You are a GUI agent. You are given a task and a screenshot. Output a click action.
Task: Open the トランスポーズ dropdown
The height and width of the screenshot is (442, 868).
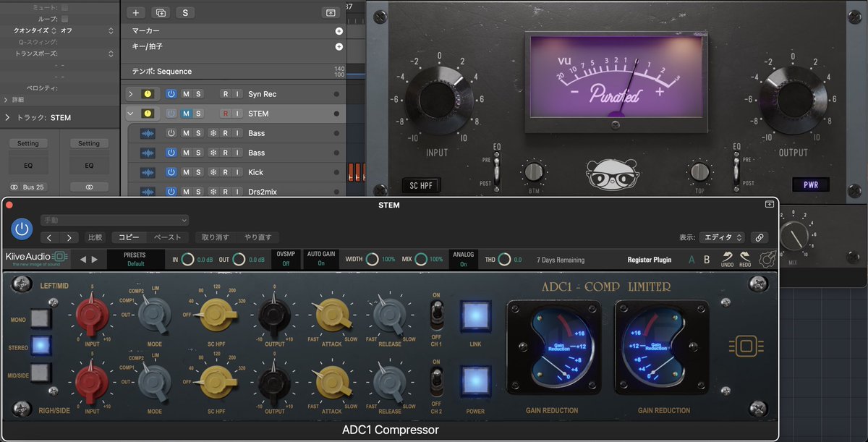click(111, 54)
